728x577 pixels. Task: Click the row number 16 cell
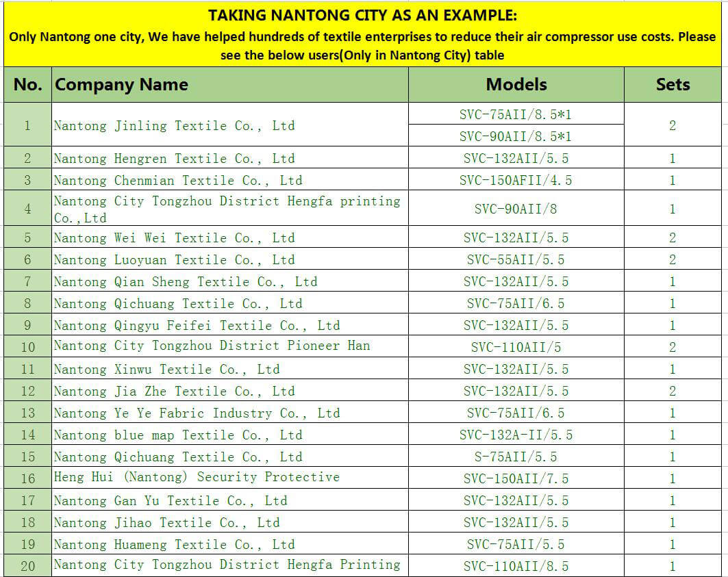click(x=28, y=478)
